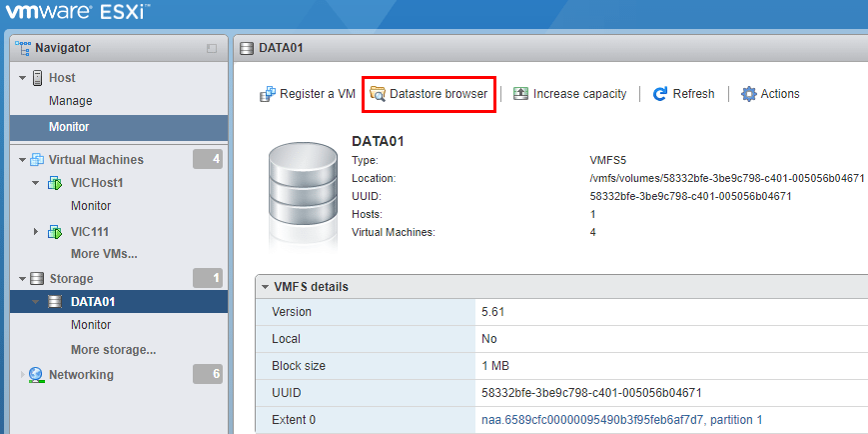Collapse the Virtual Machines node
Image resolution: width=868 pixels, height=434 pixels.
coord(22,160)
